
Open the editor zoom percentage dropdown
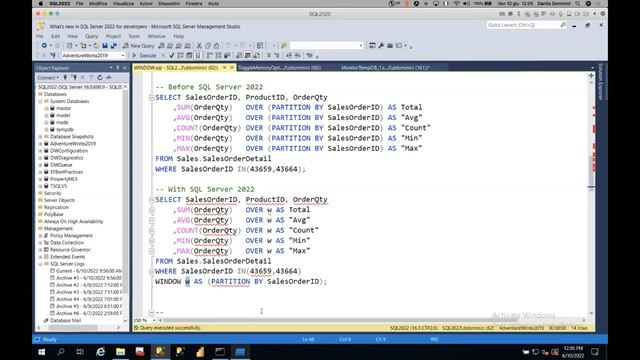154,320
